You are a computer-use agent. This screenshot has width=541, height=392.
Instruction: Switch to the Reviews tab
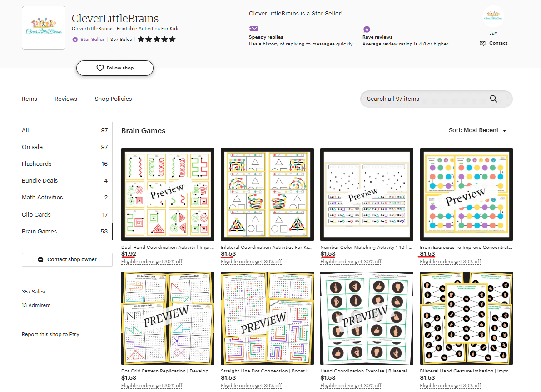65,99
